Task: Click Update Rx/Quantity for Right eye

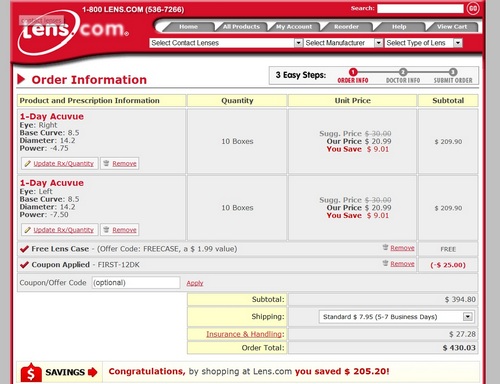Action: coord(64,163)
